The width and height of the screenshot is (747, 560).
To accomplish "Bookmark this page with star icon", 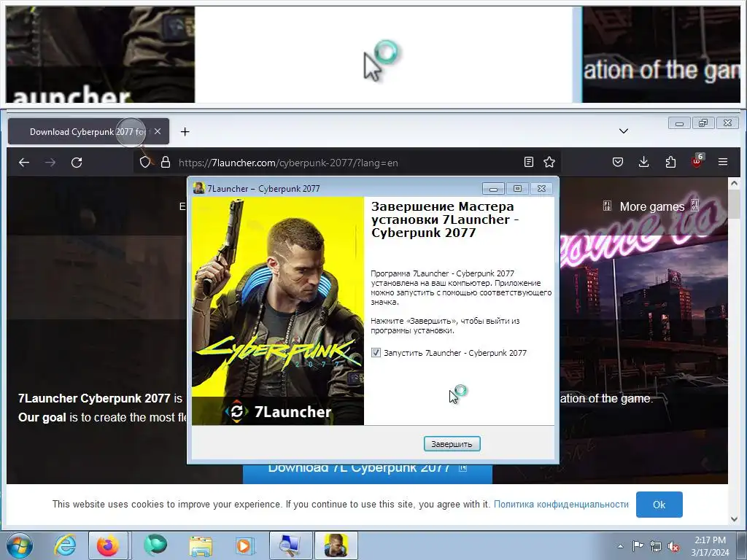I will click(549, 163).
